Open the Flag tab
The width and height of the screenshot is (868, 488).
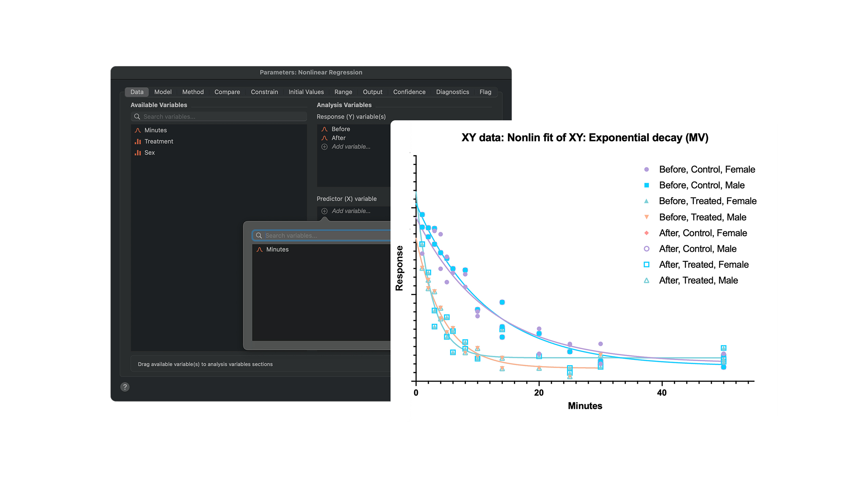click(x=485, y=92)
